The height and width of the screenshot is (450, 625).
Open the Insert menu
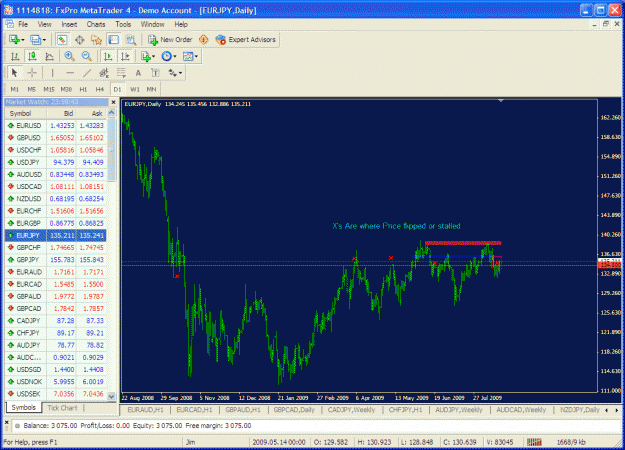(x=69, y=24)
